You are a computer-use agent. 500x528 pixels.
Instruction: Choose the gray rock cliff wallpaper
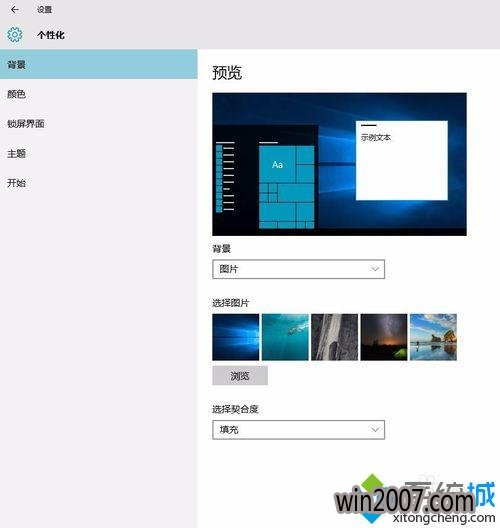click(x=334, y=337)
